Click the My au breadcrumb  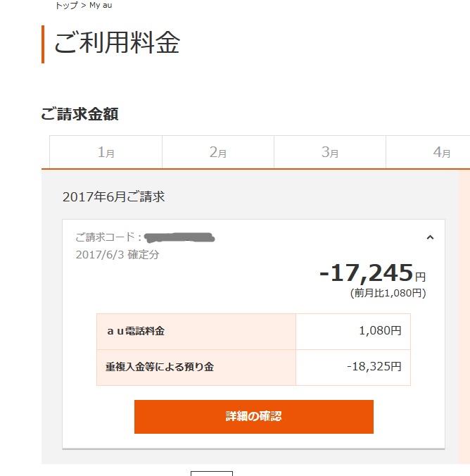click(x=101, y=5)
